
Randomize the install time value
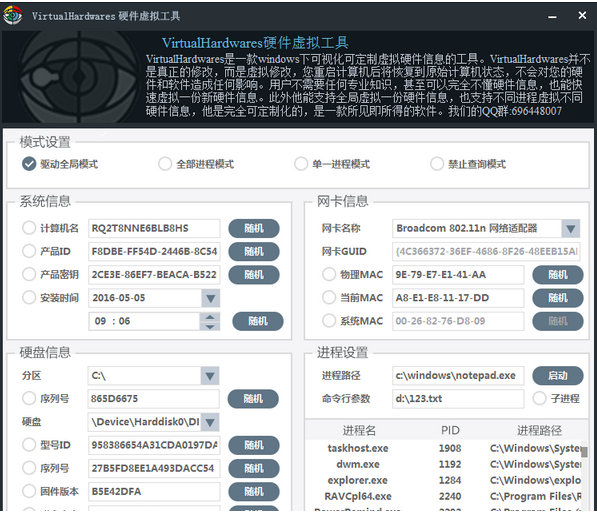click(x=258, y=321)
